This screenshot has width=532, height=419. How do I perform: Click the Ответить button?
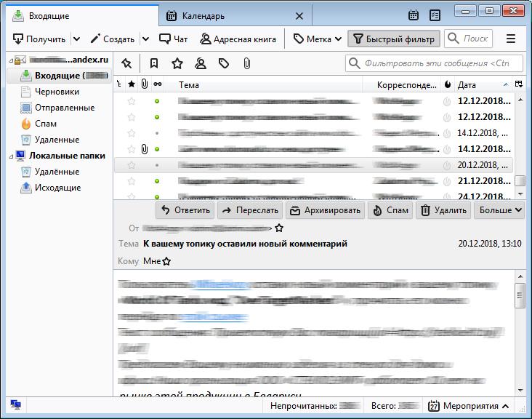pyautogui.click(x=185, y=210)
